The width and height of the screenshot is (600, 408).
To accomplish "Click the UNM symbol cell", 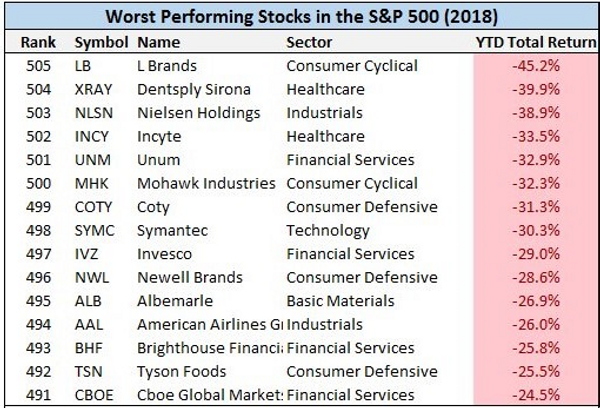I will click(91, 160).
